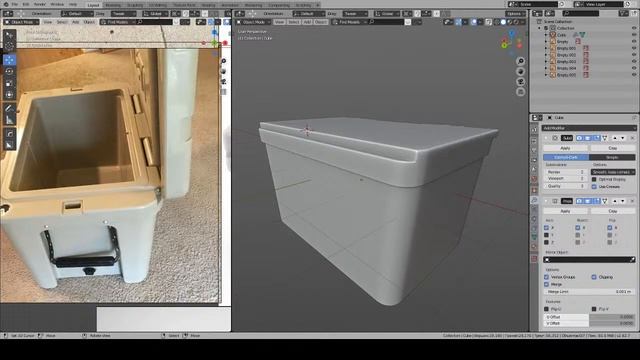Copy the Subdivision modifier

(613, 148)
